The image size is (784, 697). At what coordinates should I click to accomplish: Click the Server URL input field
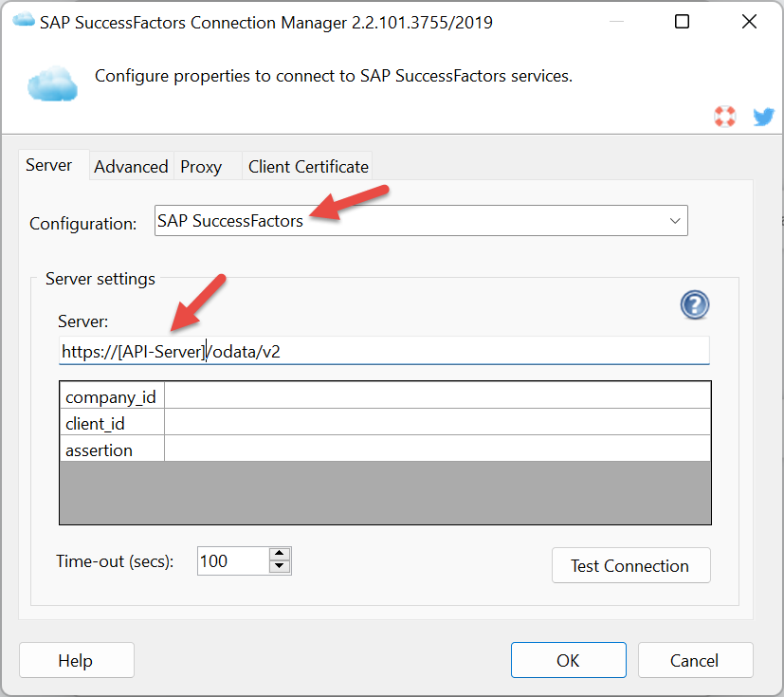(384, 351)
